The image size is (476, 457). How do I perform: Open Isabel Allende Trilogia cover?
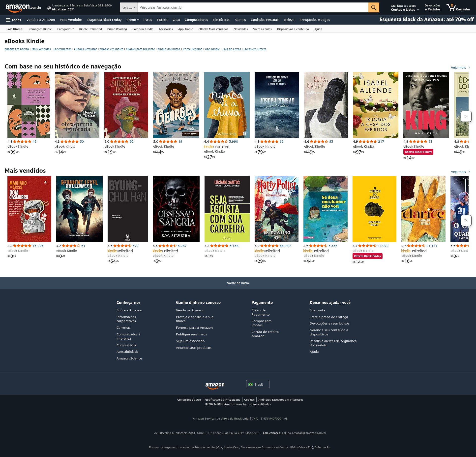coord(376,105)
